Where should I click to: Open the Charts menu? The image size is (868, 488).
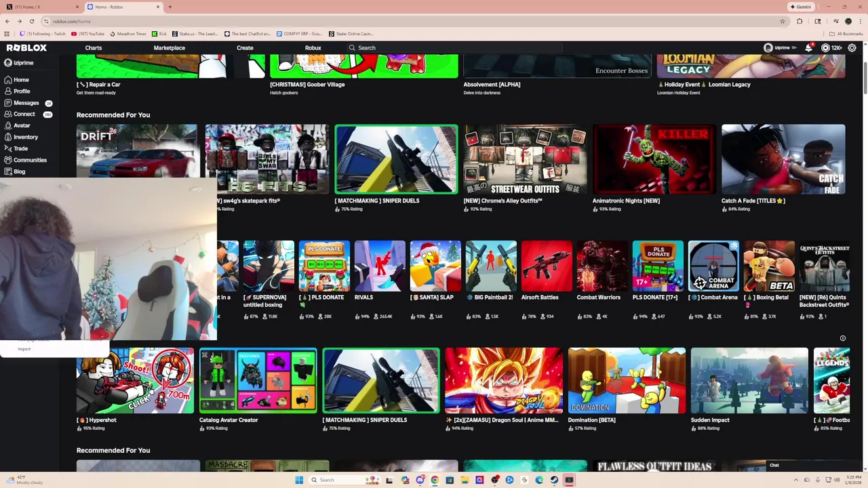94,47
